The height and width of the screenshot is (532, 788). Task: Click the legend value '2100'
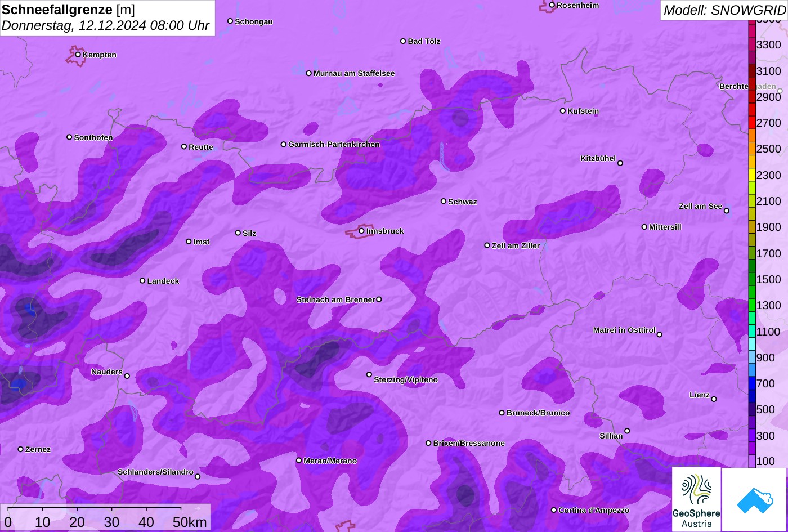coord(769,201)
